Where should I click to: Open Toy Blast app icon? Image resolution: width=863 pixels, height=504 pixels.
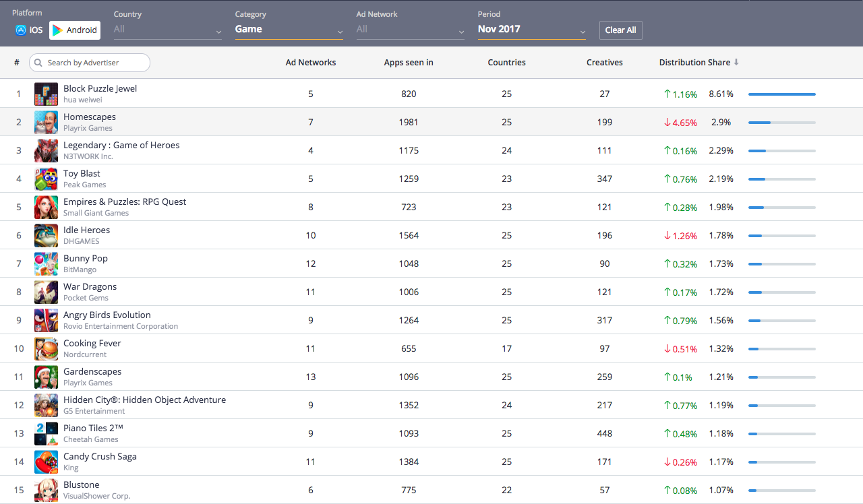coord(46,179)
